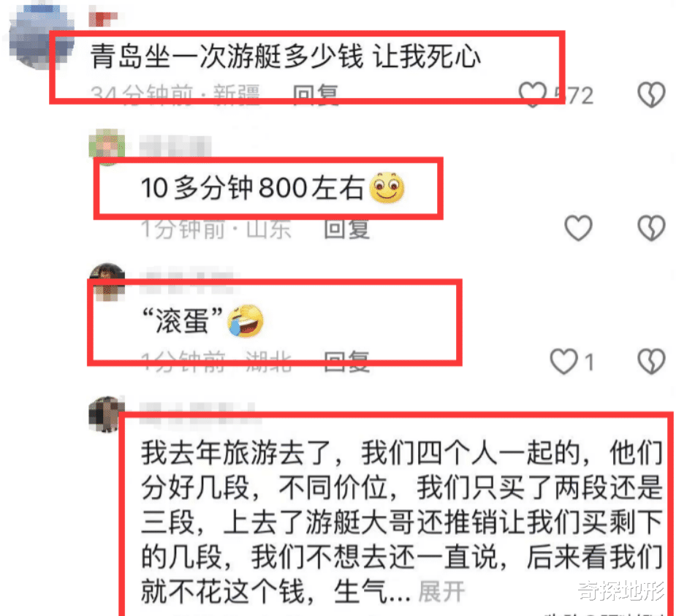Expand the long comment via 展开
Screen dimensions: 676x616
(x=441, y=591)
